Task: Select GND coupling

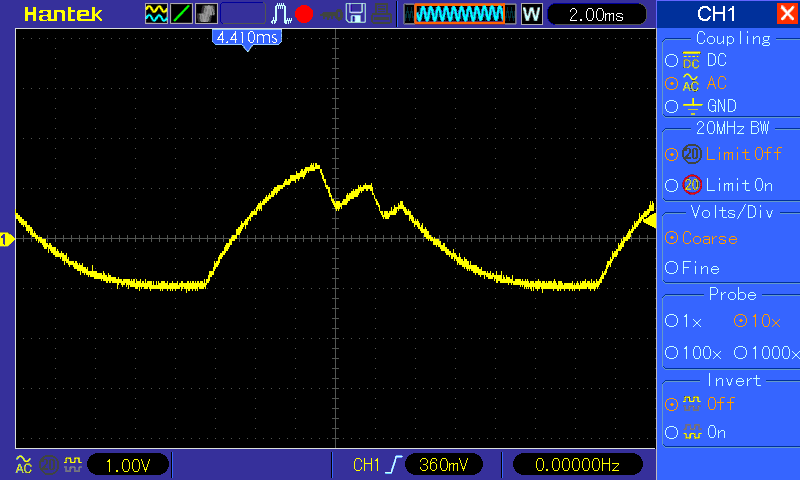Action: (701, 106)
